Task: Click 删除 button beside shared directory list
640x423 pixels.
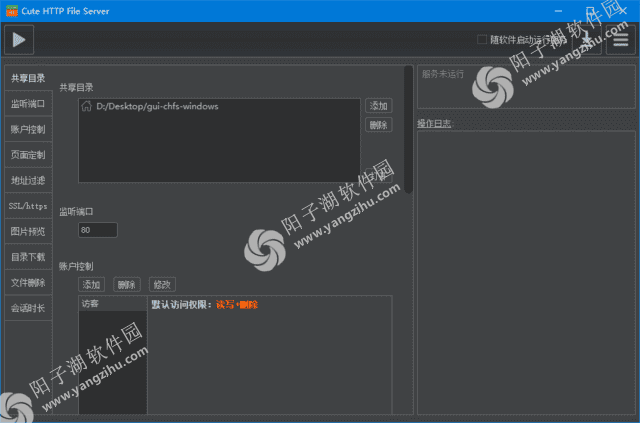Action: click(379, 125)
